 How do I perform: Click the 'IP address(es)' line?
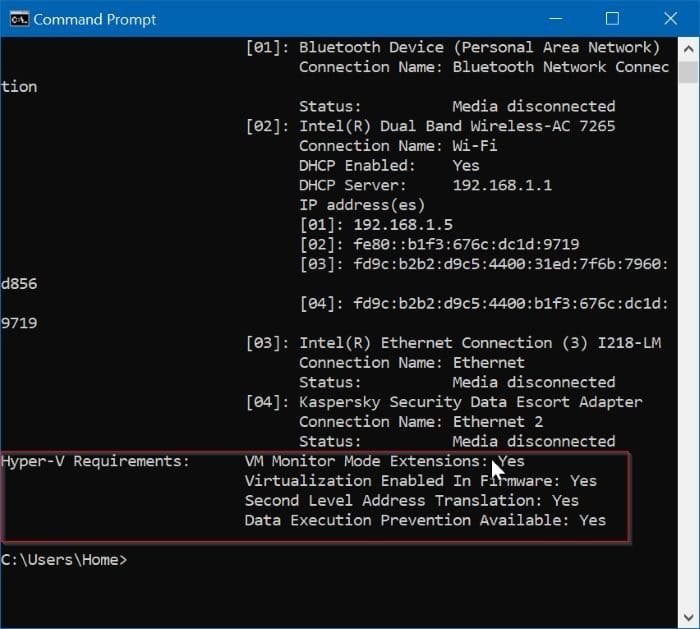pyautogui.click(x=362, y=205)
